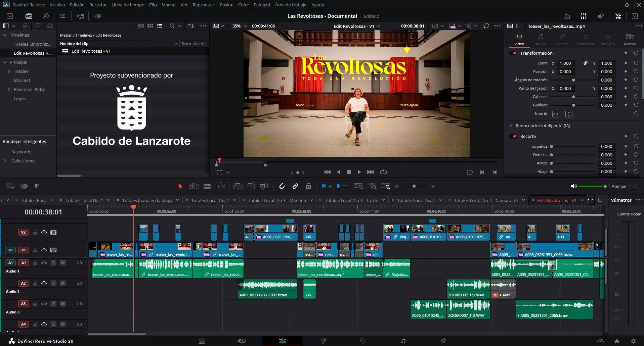Open the Edit Index list icon
The width and height of the screenshot is (644, 346).
(x=62, y=16)
